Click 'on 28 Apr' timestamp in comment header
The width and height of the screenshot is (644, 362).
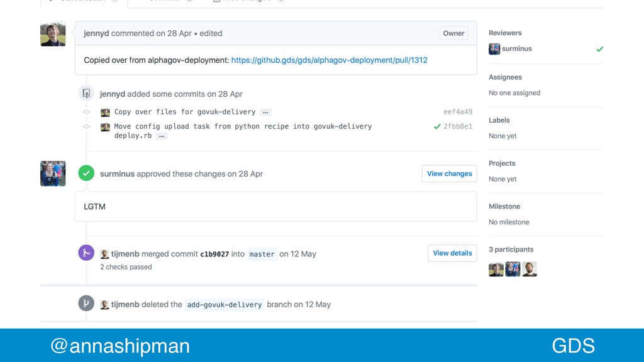pyautogui.click(x=174, y=33)
